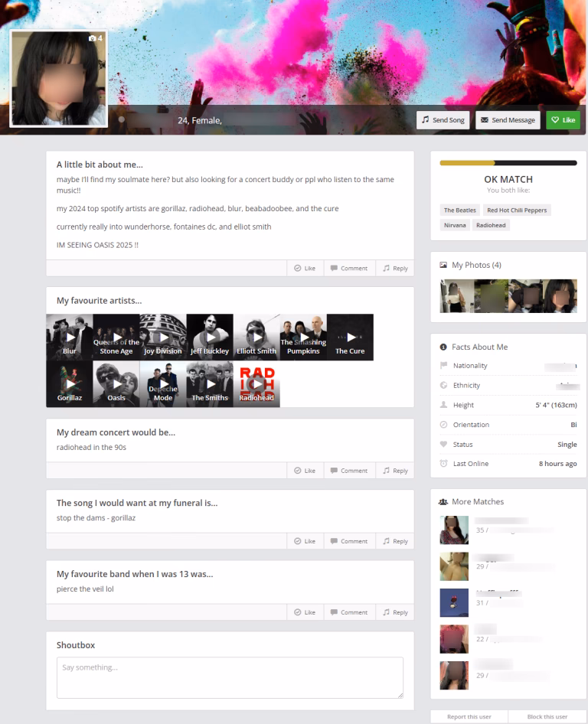Image resolution: width=588 pixels, height=724 pixels.
Task: Like the favourite band at 13 answer
Action: pos(305,612)
